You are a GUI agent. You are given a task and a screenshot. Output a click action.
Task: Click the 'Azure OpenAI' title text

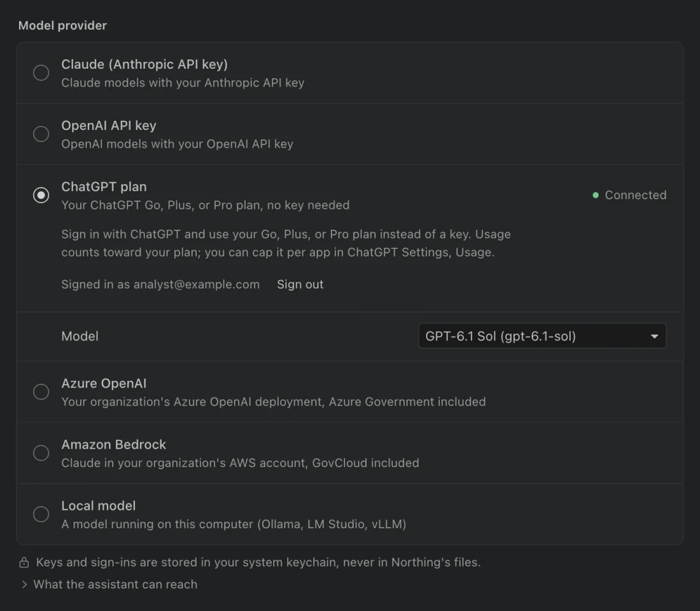coord(104,383)
